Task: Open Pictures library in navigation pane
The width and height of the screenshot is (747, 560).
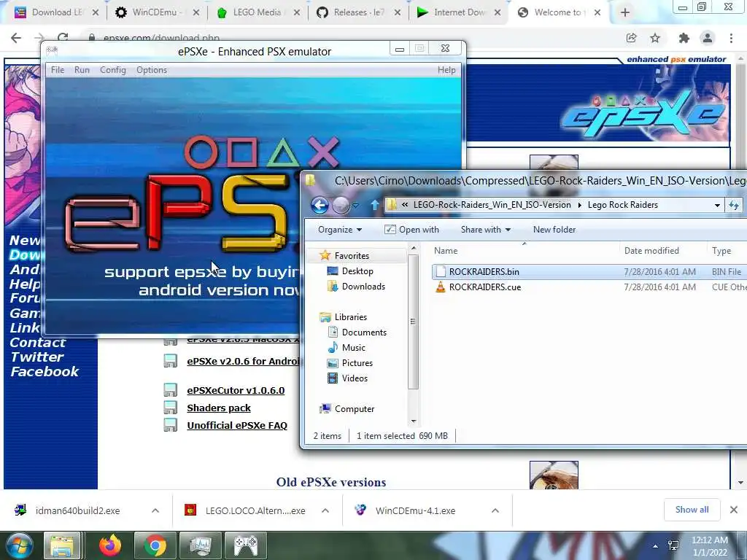Action: pos(357,363)
